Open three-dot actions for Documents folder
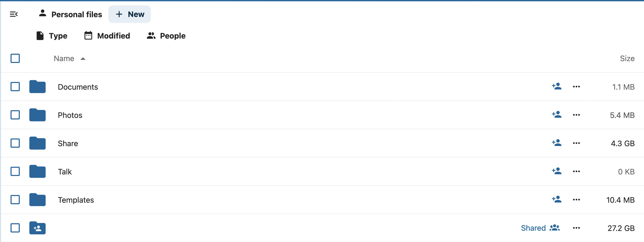The image size is (644, 242). [576, 87]
